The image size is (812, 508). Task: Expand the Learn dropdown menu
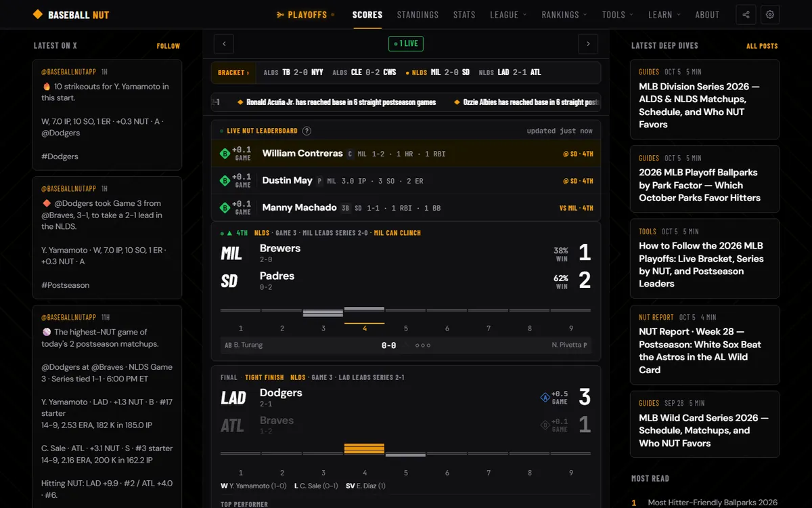[664, 15]
